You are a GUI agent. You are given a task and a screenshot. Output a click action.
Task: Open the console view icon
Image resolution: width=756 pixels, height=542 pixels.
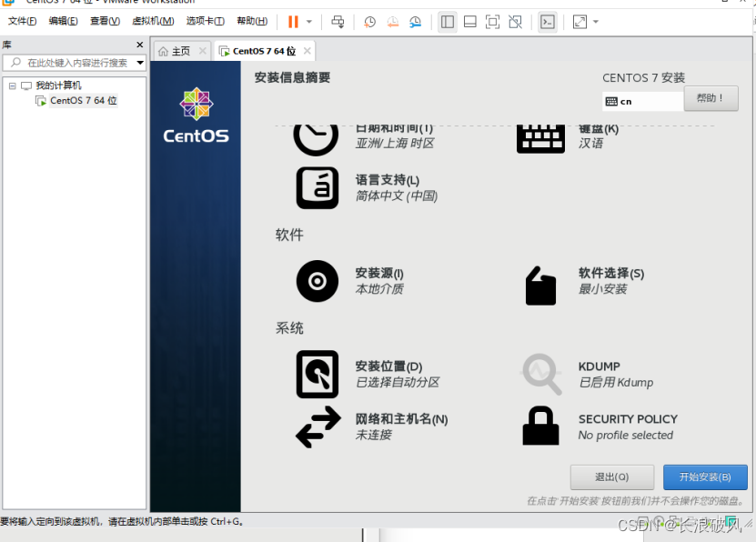click(x=548, y=22)
